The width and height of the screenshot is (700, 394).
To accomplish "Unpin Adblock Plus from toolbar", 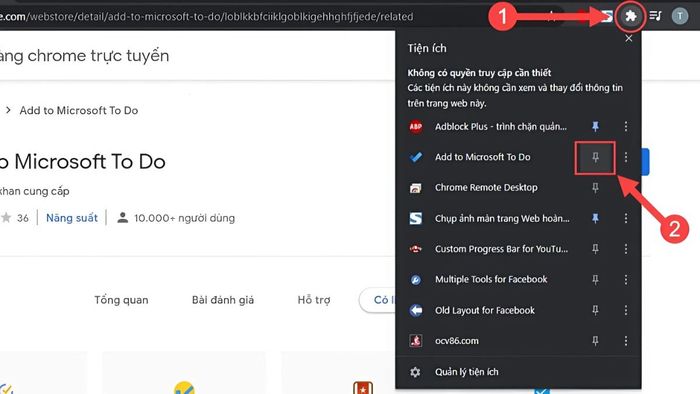I will (595, 127).
